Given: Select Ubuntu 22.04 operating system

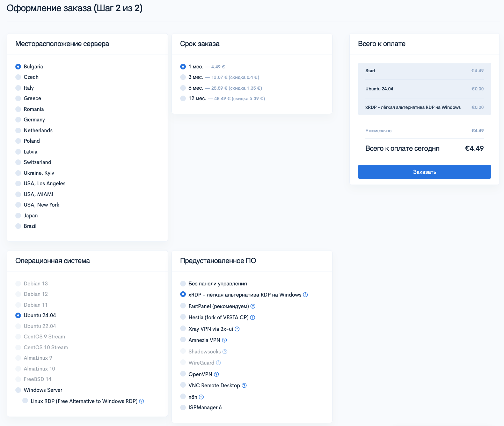Looking at the screenshot, I should point(18,326).
